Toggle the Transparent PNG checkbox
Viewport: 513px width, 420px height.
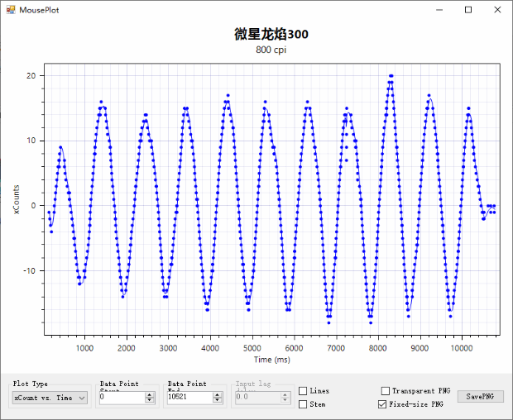(x=386, y=391)
